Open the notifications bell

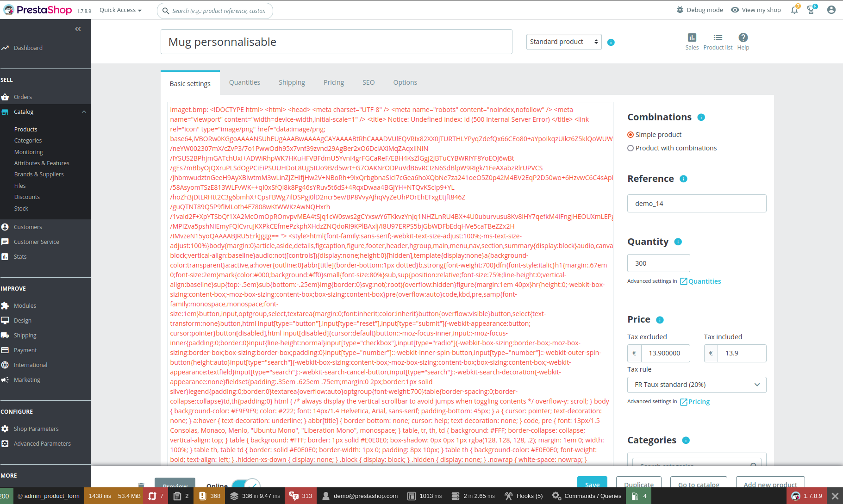(793, 10)
